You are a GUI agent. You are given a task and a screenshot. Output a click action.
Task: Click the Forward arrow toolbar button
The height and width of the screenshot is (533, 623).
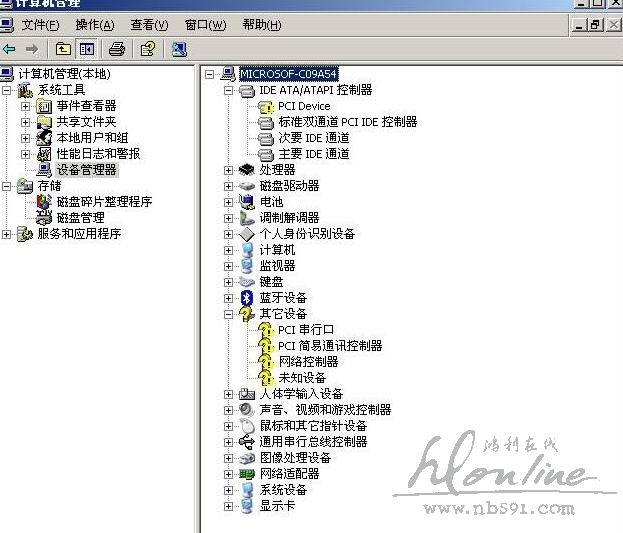click(x=32, y=49)
